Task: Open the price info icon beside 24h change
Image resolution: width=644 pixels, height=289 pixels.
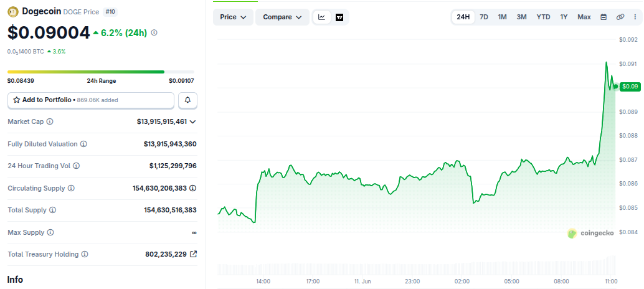Action: point(154,32)
